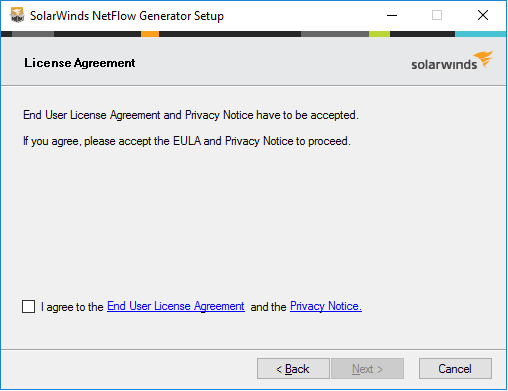The width and height of the screenshot is (508, 391).
Task: Click the lime green stripe segment
Action: point(379,34)
